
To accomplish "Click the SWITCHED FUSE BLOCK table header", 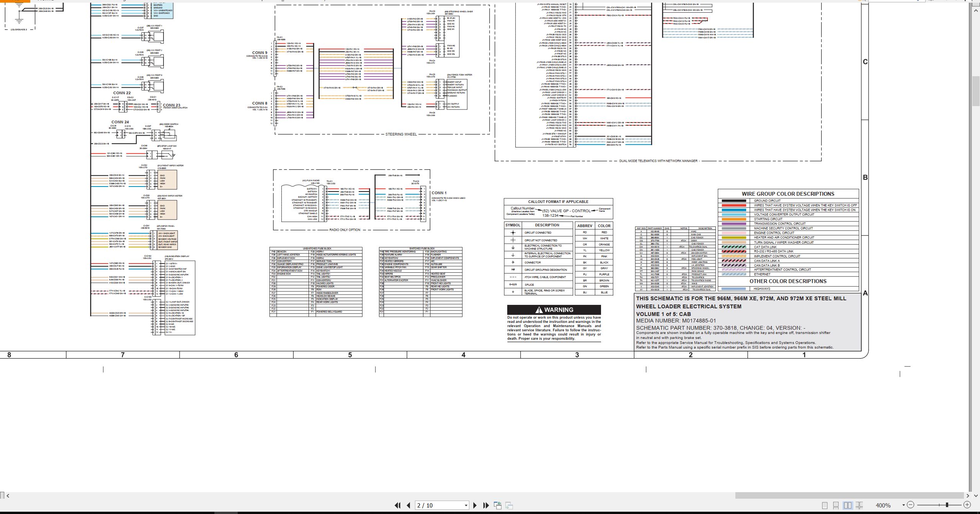I will [x=422, y=249].
